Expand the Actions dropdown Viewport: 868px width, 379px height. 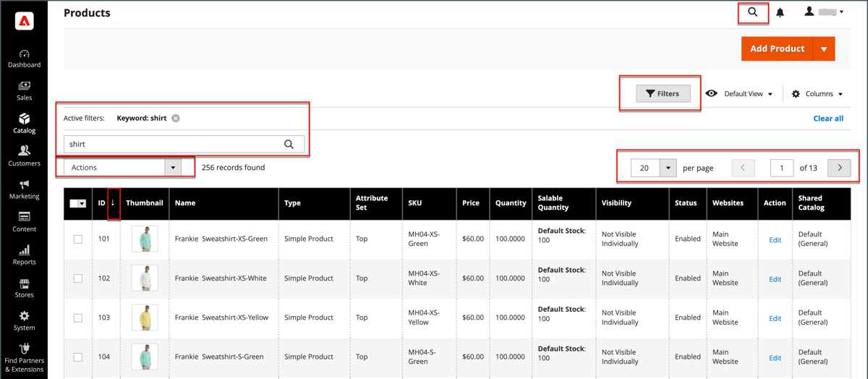pyautogui.click(x=122, y=167)
